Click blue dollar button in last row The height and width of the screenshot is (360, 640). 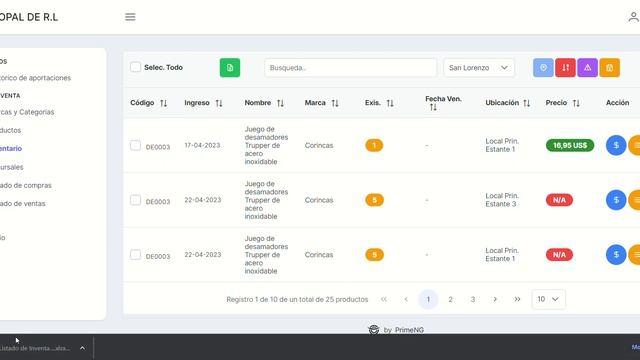pos(616,255)
